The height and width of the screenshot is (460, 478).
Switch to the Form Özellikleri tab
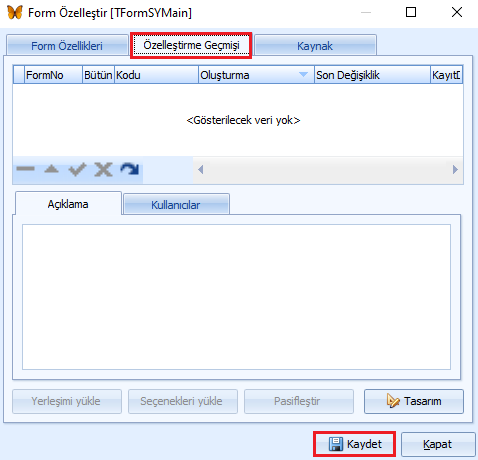pos(67,45)
